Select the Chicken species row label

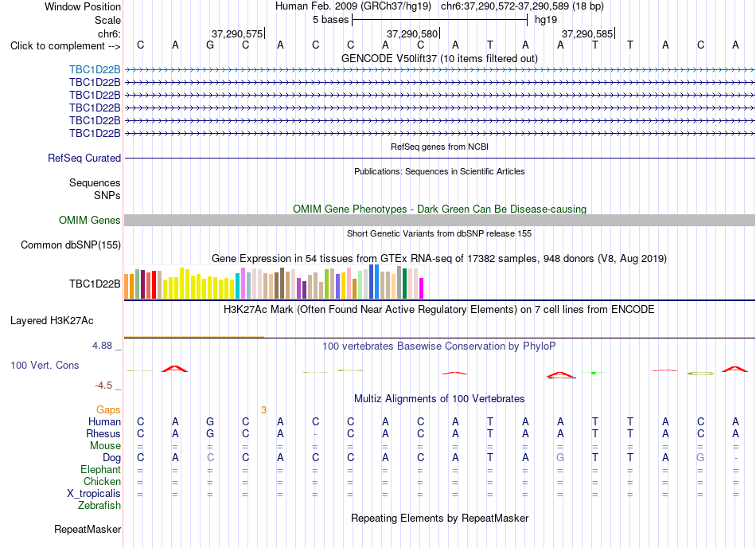[102, 481]
